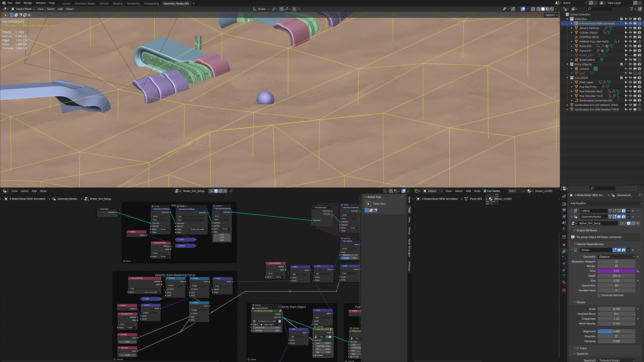Click the Weight slider on Blur Attribute node
The height and width of the screenshot is (362, 644).
(x=350, y=258)
